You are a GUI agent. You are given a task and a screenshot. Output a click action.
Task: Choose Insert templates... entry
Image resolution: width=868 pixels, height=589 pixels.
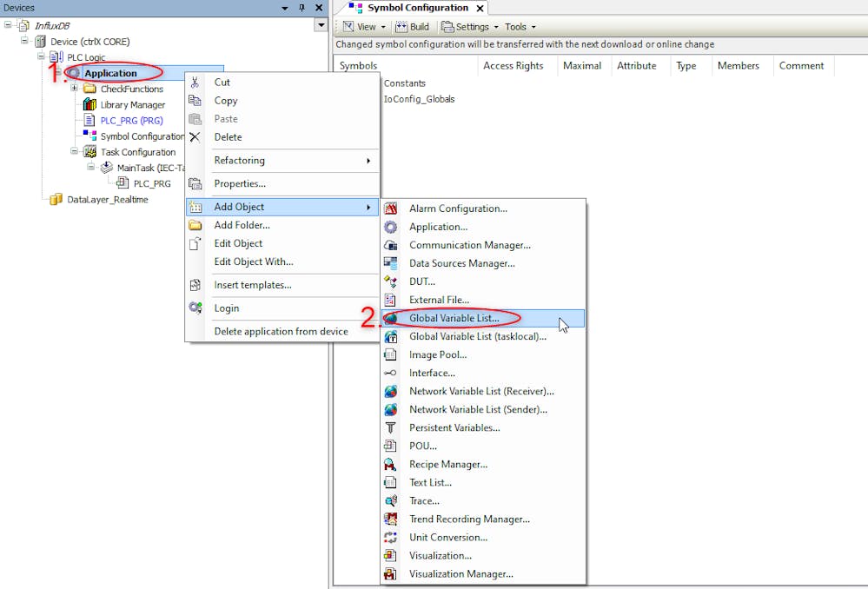pos(282,285)
